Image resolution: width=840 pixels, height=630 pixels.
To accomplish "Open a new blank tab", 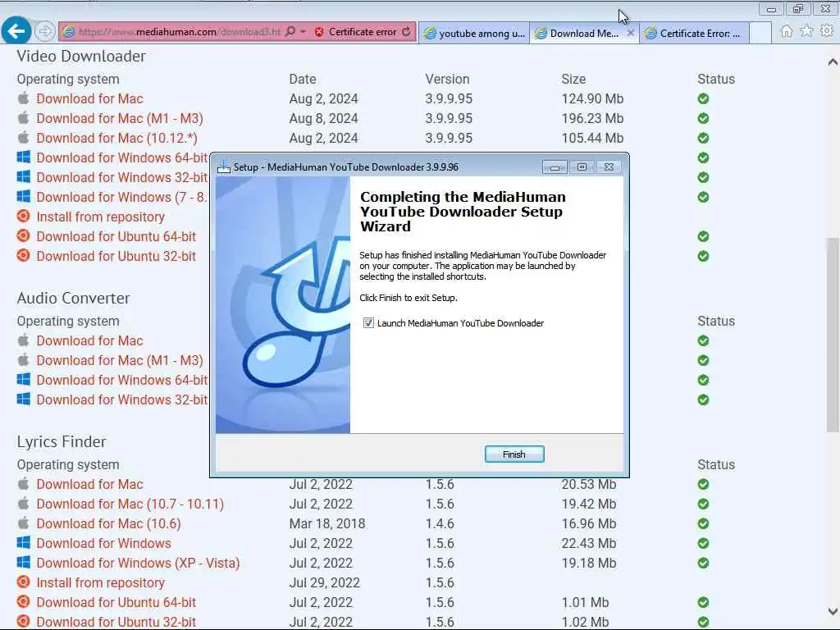I will (x=760, y=33).
